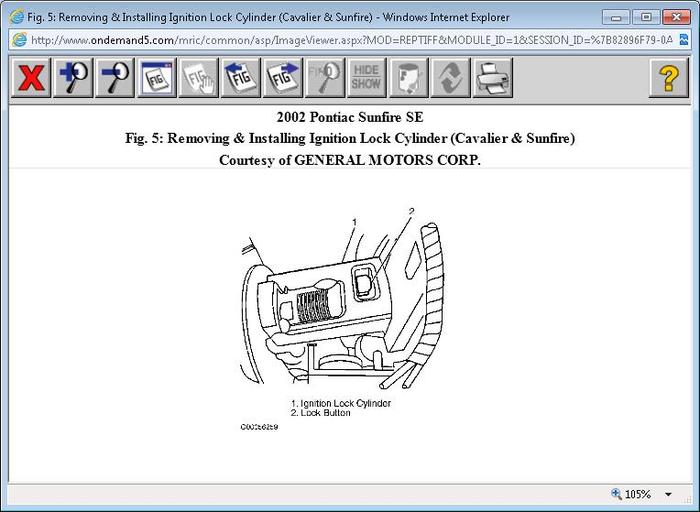This screenshot has height=512, width=700.
Task: Open help with the question mark icon
Action: (668, 78)
